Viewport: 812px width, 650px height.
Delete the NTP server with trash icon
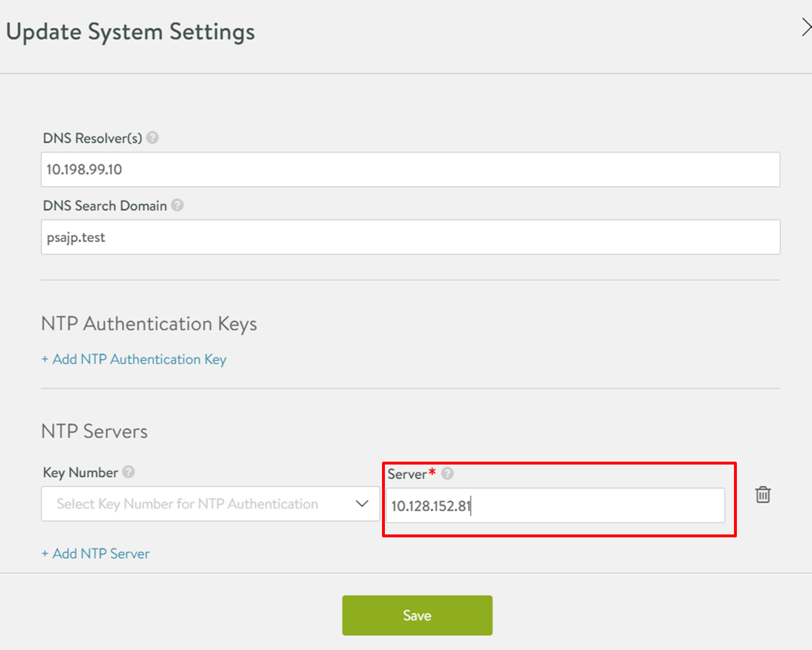point(763,495)
